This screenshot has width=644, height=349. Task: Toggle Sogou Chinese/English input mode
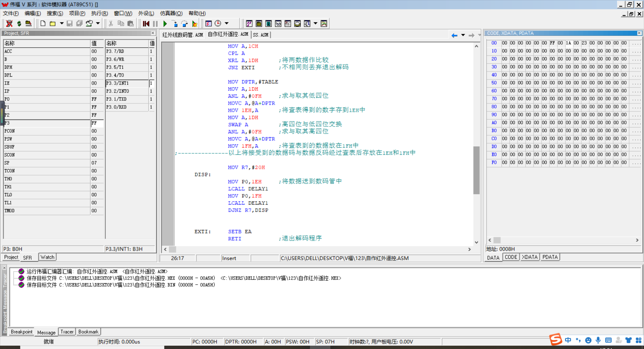[568, 340]
